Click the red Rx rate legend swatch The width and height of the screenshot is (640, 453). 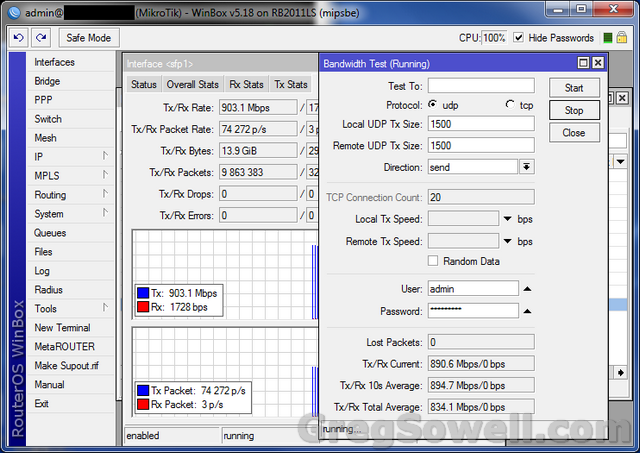[143, 307]
